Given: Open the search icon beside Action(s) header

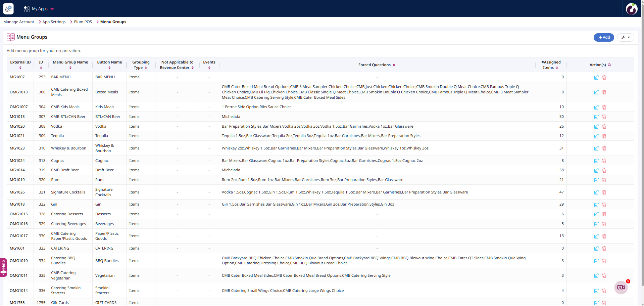Looking at the screenshot, I should pyautogui.click(x=609, y=65).
